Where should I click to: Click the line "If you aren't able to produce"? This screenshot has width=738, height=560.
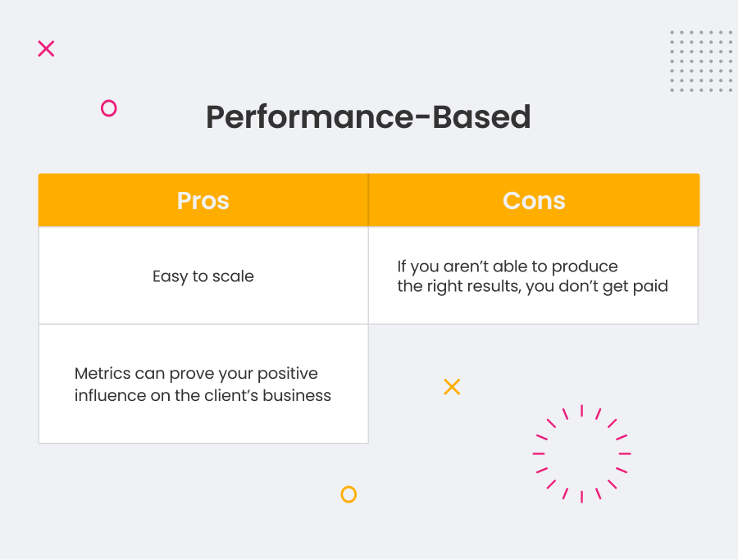[x=508, y=266]
